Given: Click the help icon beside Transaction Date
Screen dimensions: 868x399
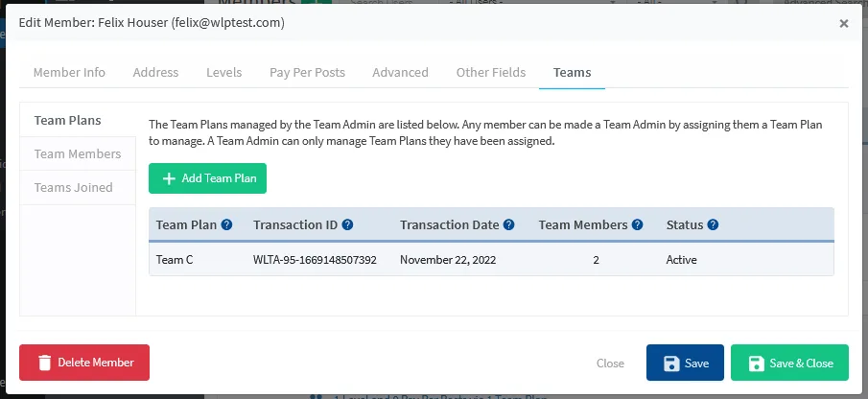Looking at the screenshot, I should pyautogui.click(x=508, y=224).
